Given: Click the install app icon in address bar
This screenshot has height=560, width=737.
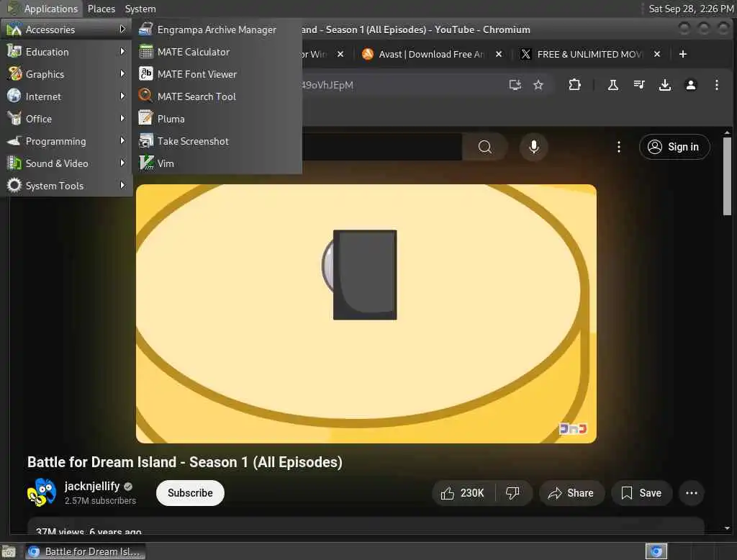Looking at the screenshot, I should [515, 85].
